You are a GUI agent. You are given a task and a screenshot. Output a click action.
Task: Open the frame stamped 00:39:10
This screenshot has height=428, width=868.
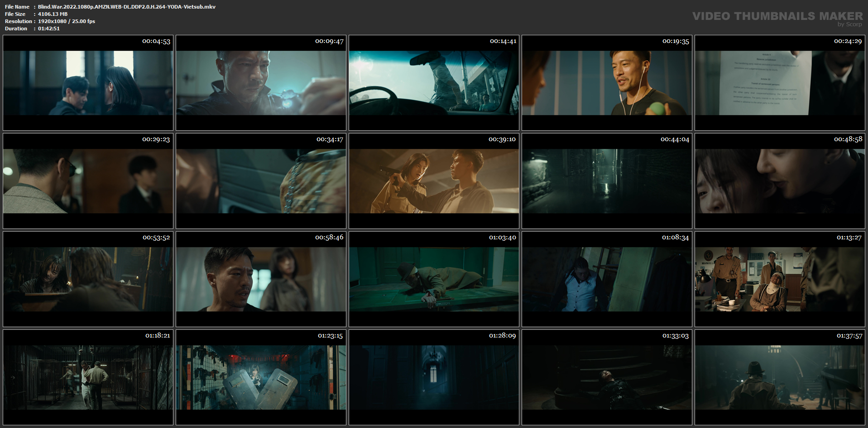[x=434, y=181]
